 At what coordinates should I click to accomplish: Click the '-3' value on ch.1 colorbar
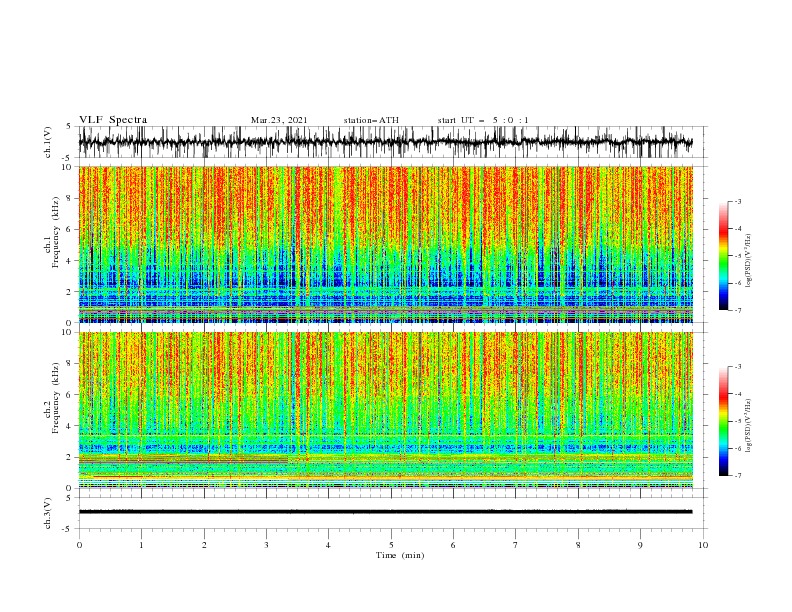click(738, 201)
